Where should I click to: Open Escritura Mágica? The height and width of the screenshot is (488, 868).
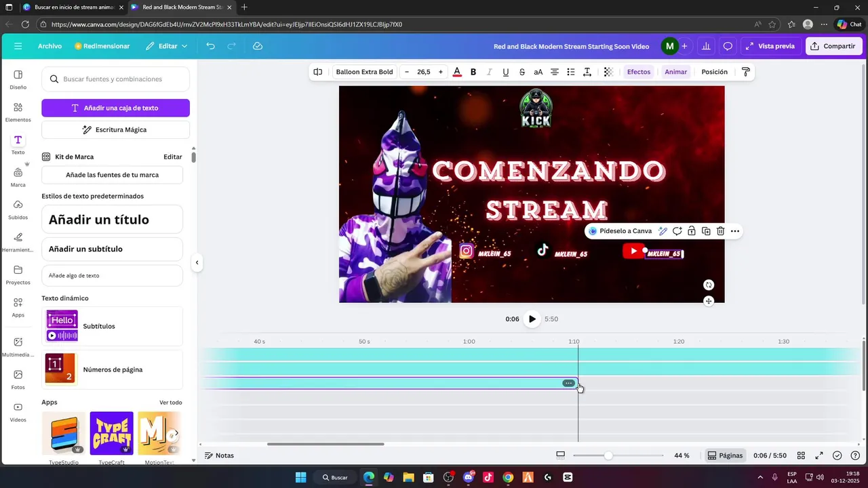click(115, 129)
